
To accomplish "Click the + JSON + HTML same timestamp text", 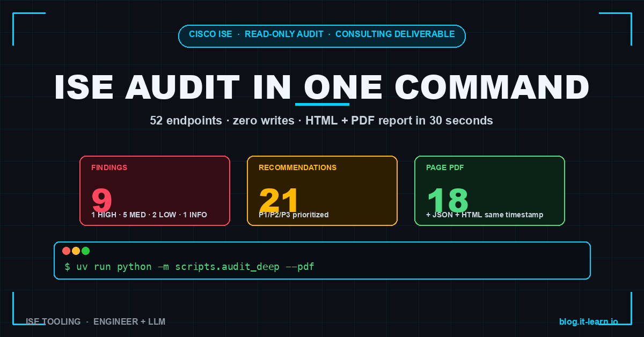I will pyautogui.click(x=485, y=215).
